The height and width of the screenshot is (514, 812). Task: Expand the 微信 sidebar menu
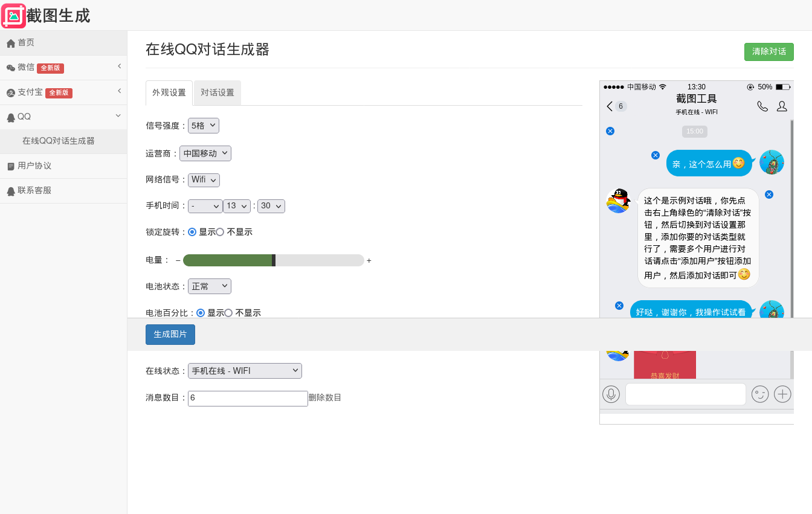point(63,68)
